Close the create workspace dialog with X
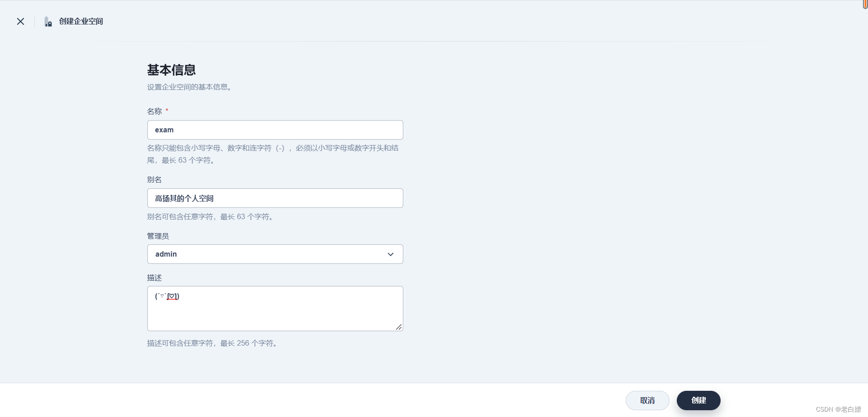 pyautogui.click(x=20, y=21)
